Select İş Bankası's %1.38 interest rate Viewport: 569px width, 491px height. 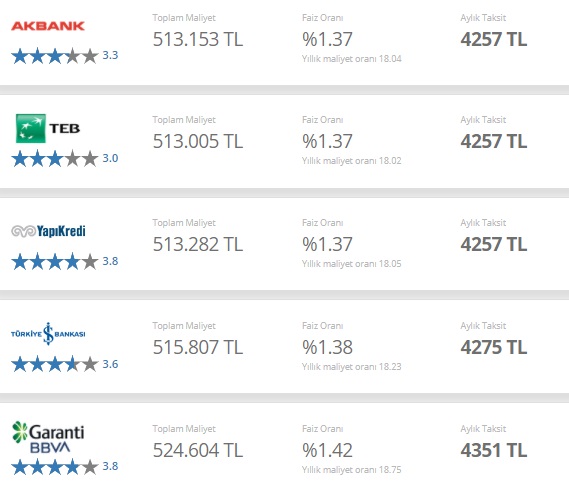[327, 347]
